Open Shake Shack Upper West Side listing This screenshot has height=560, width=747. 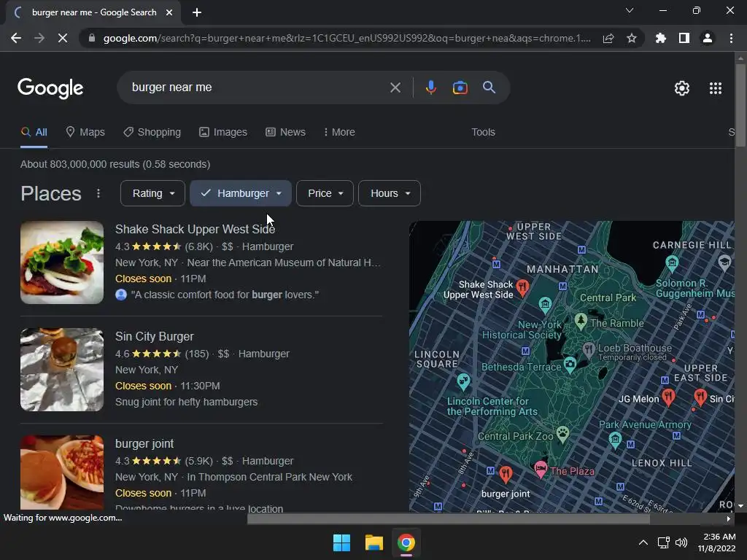click(195, 229)
